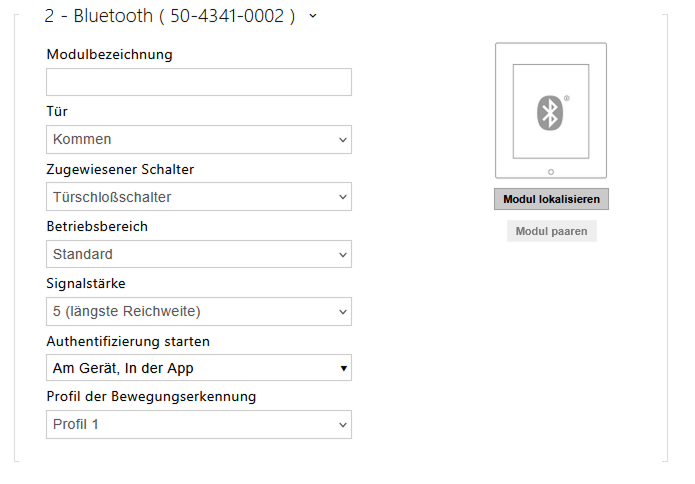Collapse the Bluetooth section using the chevron
This screenshot has width=695, height=484.
tap(313, 16)
